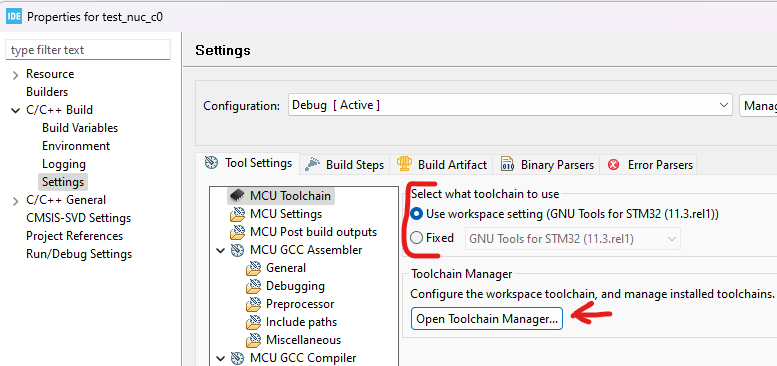
Task: Collapse the MCU GCC Assembler node
Action: click(221, 250)
